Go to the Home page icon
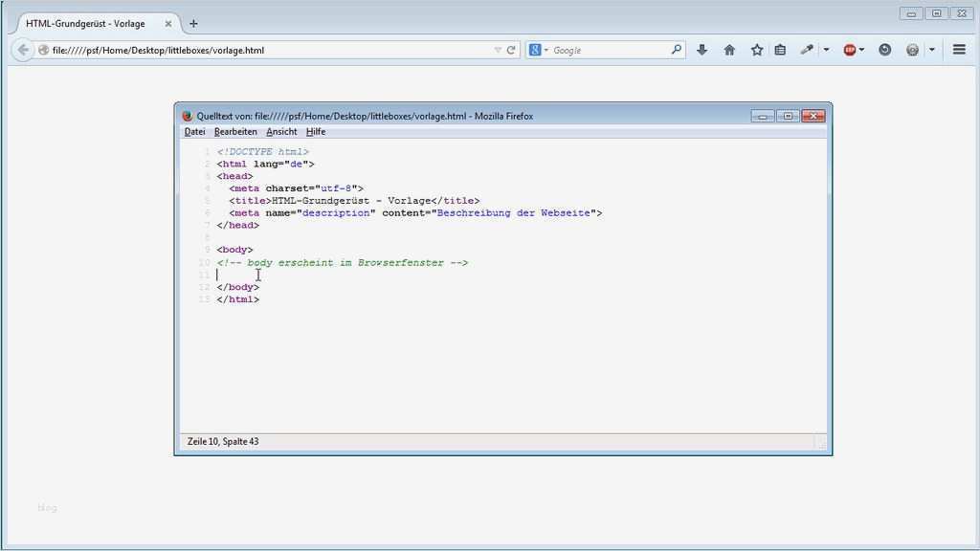This screenshot has width=980, height=551. (x=729, y=50)
